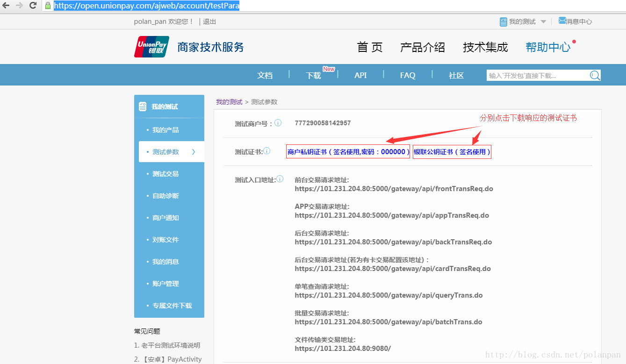The image size is (626, 364).
Task: Click the 消息中心 text link
Action: point(579,21)
